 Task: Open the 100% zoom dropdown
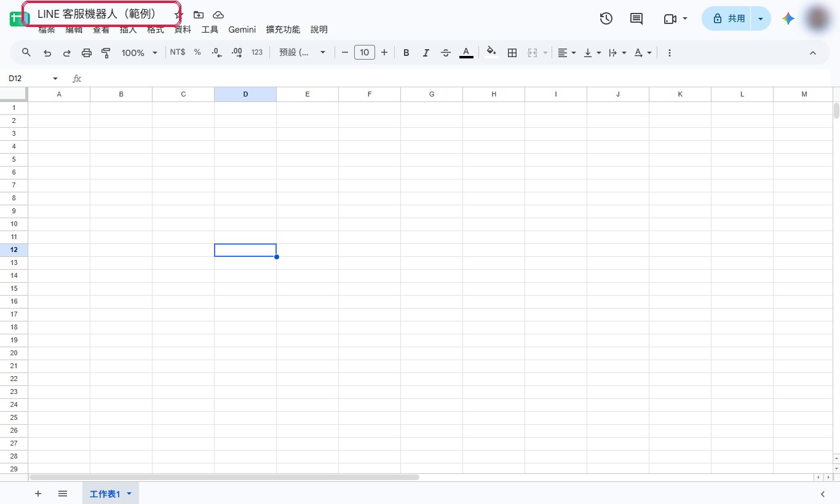click(140, 53)
